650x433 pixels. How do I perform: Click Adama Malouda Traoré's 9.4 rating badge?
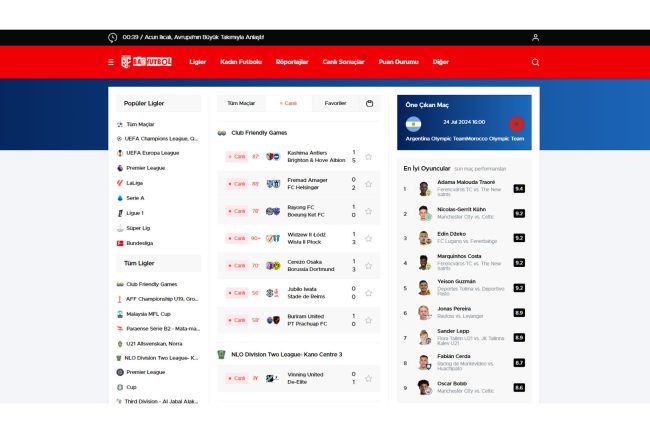pyautogui.click(x=518, y=188)
